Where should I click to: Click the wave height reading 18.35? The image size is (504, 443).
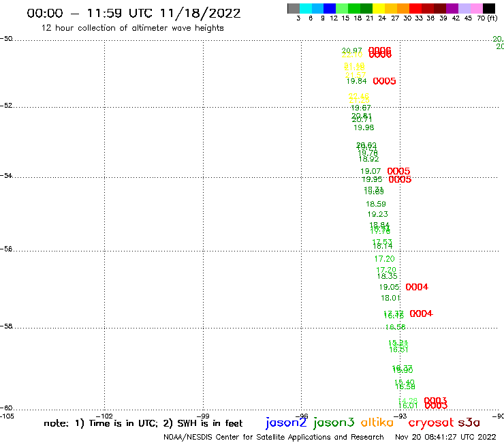coord(388,276)
